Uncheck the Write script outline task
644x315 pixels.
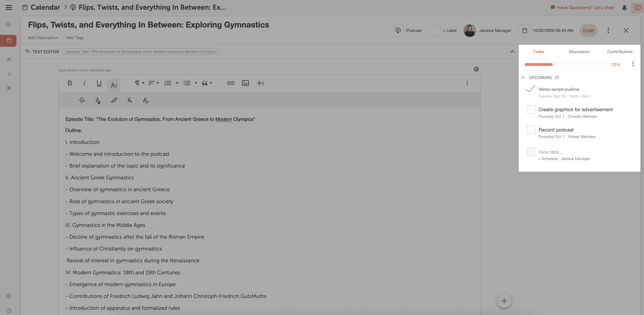pos(530,89)
